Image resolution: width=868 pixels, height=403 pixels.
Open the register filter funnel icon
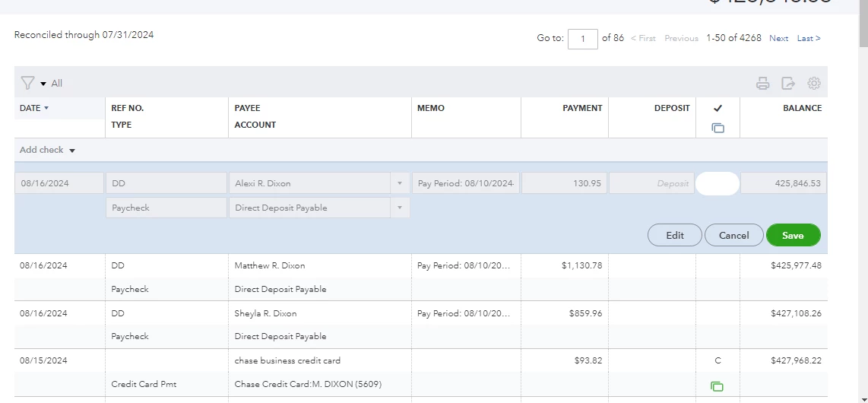tap(27, 83)
